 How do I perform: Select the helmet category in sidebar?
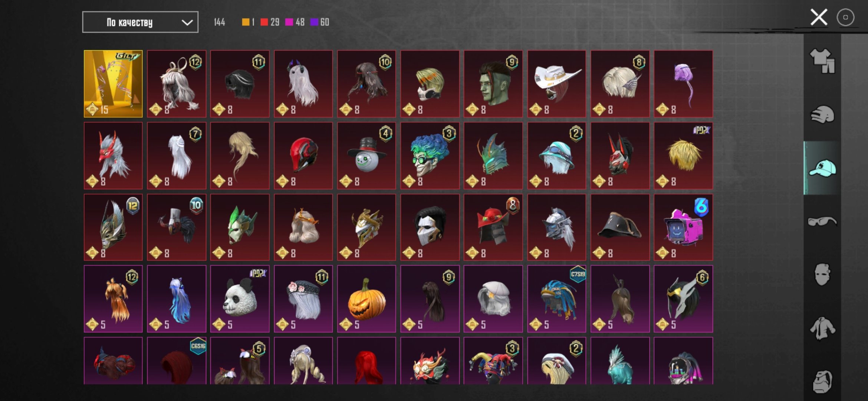click(x=822, y=114)
